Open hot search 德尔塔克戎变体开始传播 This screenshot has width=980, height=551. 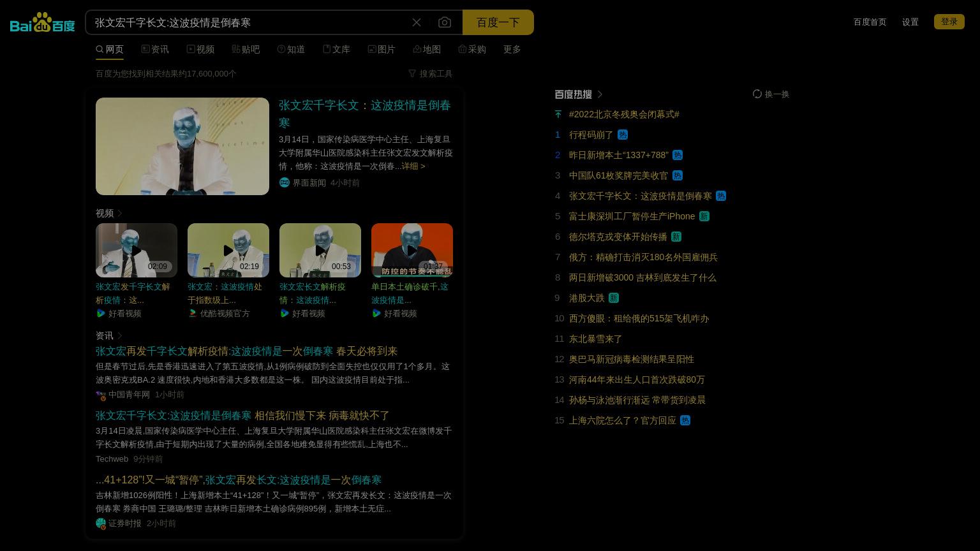pos(618,237)
